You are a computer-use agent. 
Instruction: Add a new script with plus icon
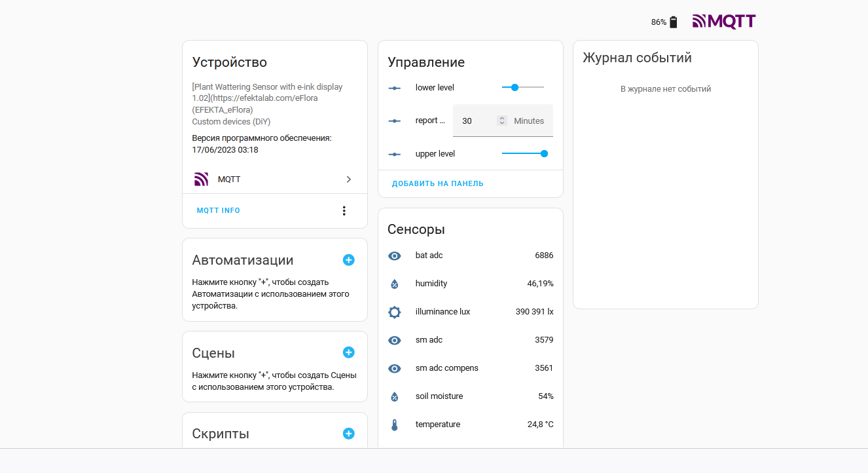tap(349, 434)
